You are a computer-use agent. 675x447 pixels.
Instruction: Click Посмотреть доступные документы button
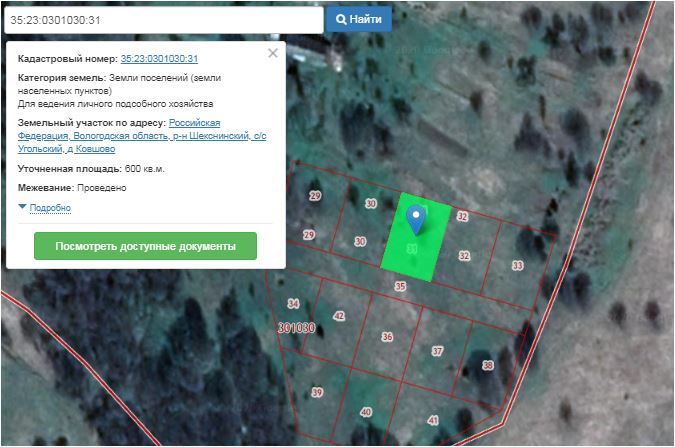pos(145,246)
